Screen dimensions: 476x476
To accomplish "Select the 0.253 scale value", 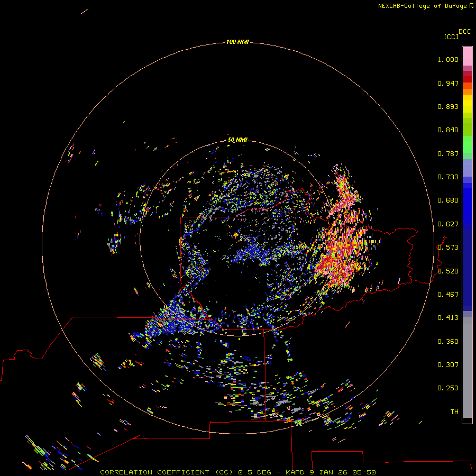I will (x=448, y=388).
